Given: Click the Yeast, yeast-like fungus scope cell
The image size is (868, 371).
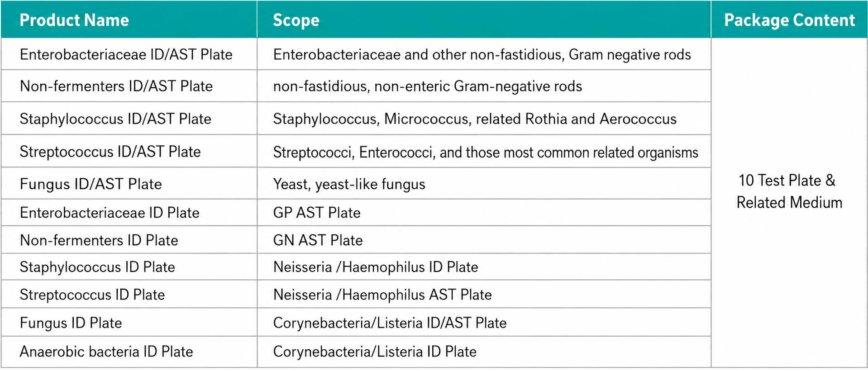Looking at the screenshot, I should point(484,183).
